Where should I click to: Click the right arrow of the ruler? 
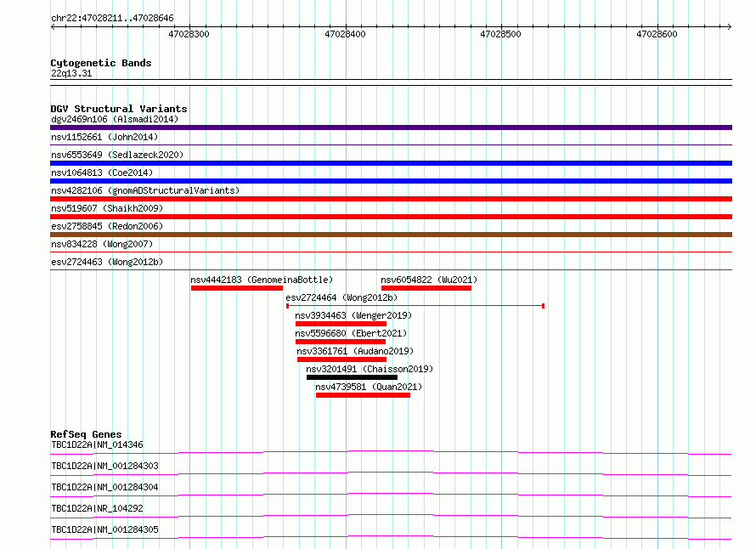(x=729, y=27)
